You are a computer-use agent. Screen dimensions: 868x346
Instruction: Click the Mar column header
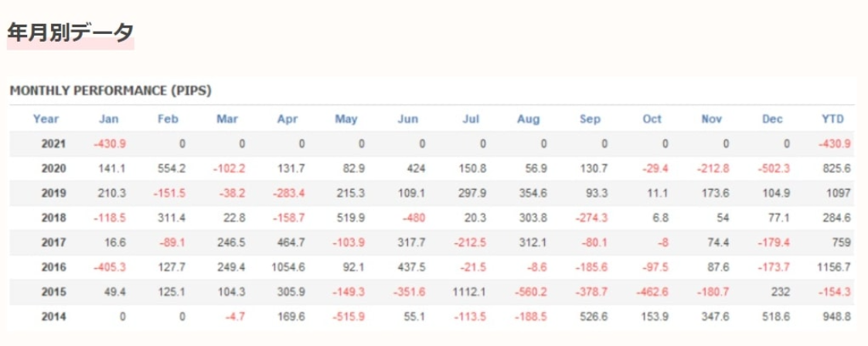(227, 119)
